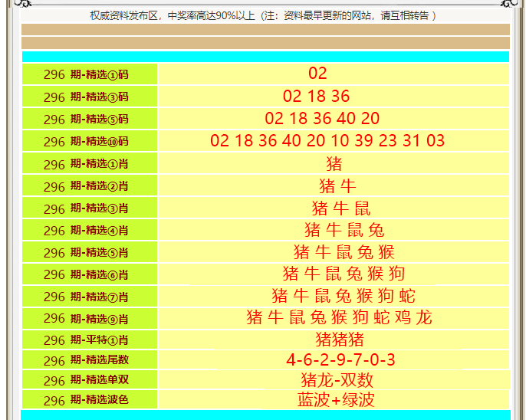The height and width of the screenshot is (420, 526).
Task: Select the row label 296期-精选⑥肖
Action: click(x=86, y=274)
